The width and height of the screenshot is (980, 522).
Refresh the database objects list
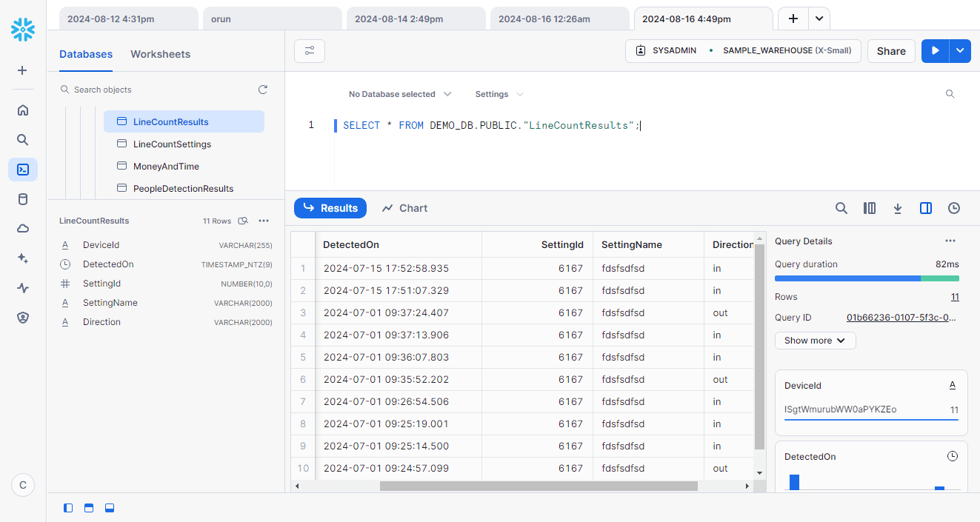click(262, 90)
